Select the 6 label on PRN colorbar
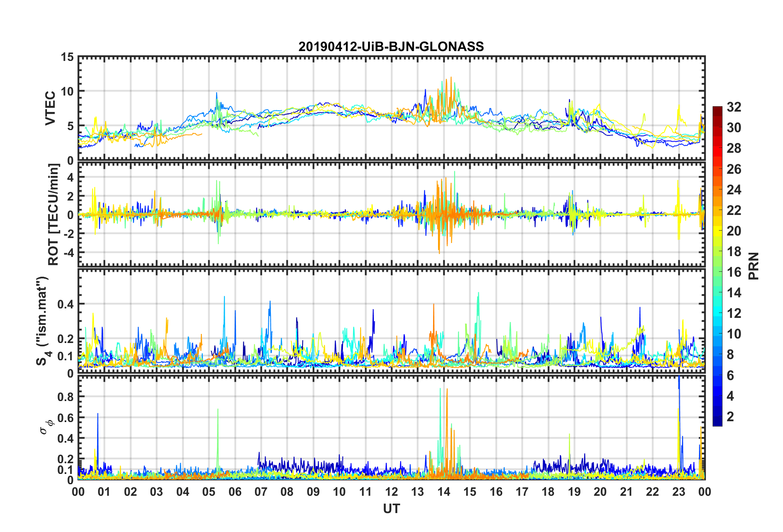The height and width of the screenshot is (532, 783). 730,375
